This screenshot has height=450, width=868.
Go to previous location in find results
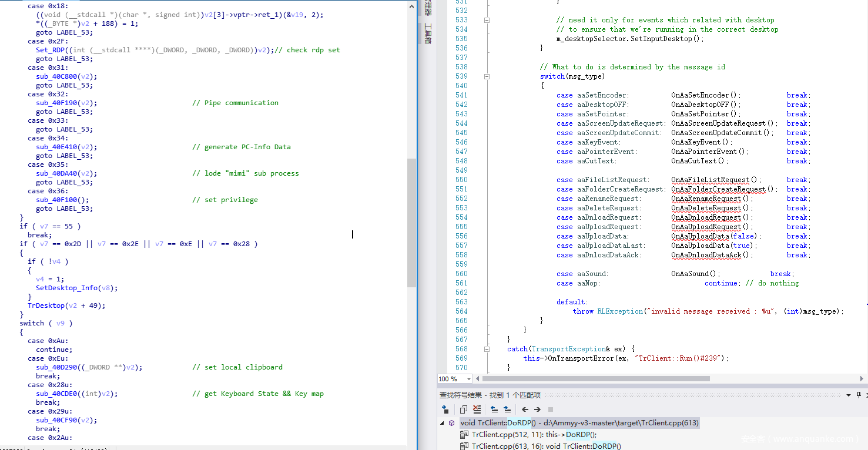pyautogui.click(x=494, y=409)
